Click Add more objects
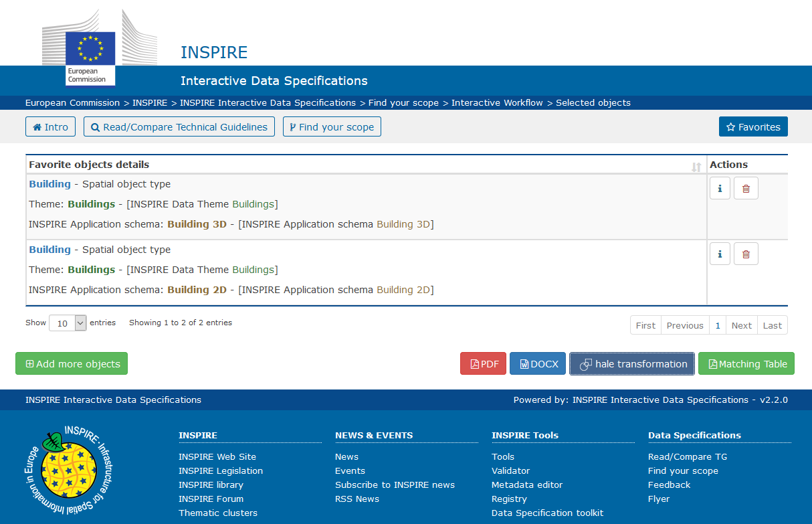The image size is (812, 524). (72, 363)
